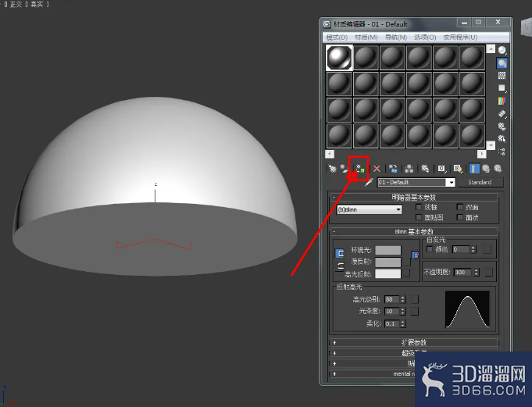Viewport: 532px width, 407px height.
Task: Click Put Material to Scene icon
Action: pos(345,169)
